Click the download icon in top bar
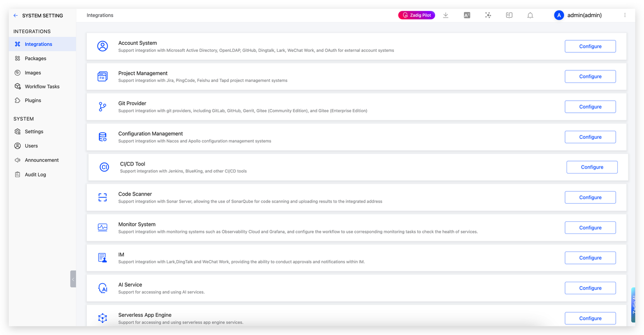This screenshot has height=335, width=644. tap(446, 15)
